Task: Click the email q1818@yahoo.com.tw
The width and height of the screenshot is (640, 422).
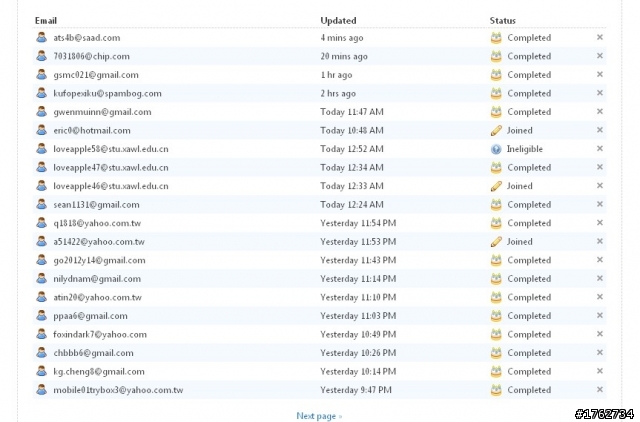Action: click(97, 223)
